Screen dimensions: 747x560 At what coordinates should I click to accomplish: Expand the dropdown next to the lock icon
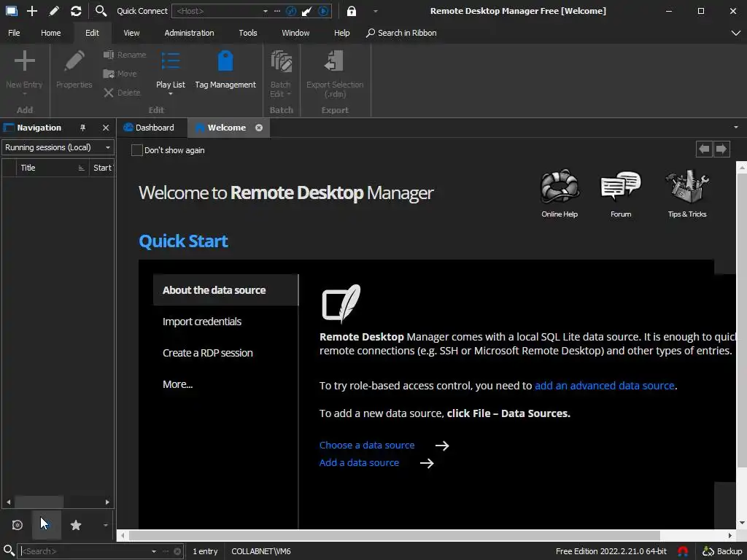coord(376,11)
